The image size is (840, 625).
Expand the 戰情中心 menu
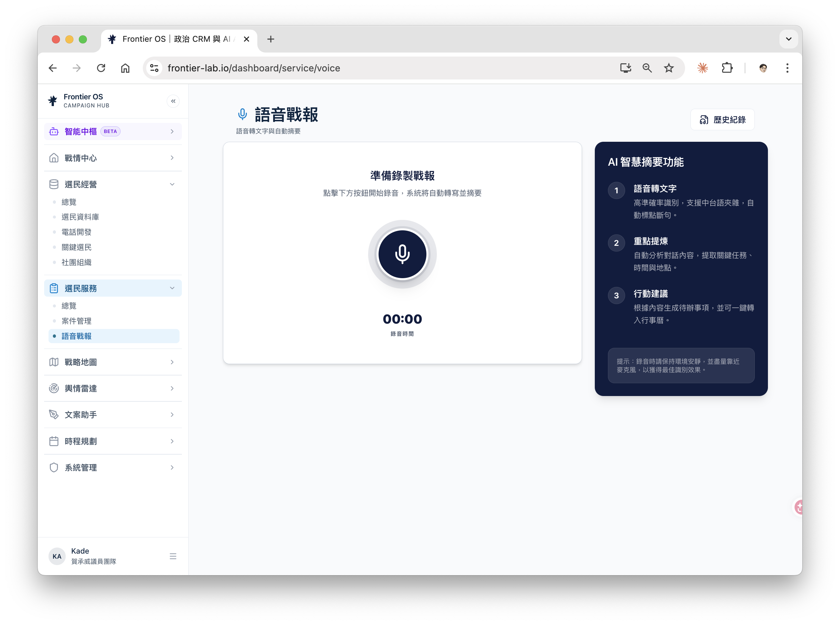(x=113, y=158)
